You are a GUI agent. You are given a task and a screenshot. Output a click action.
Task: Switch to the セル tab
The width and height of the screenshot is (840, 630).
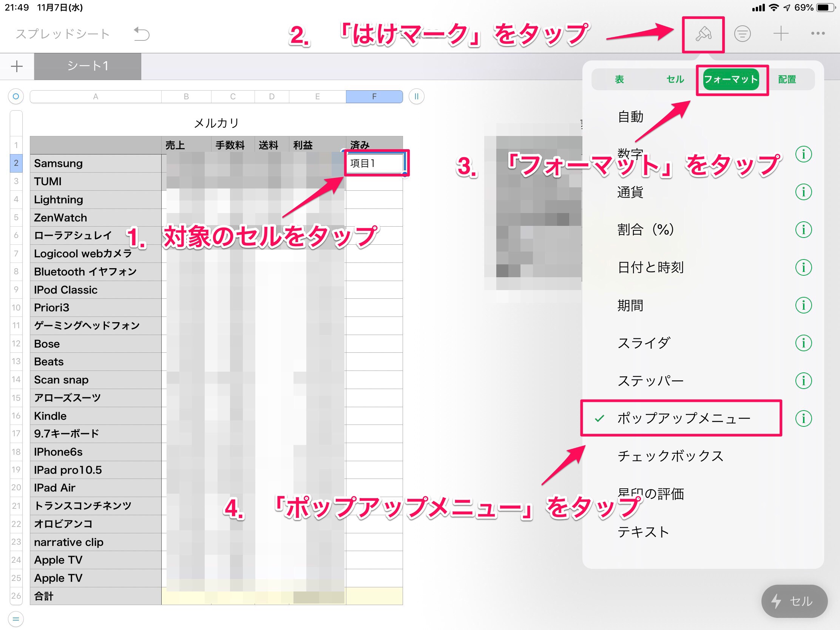pos(675,79)
